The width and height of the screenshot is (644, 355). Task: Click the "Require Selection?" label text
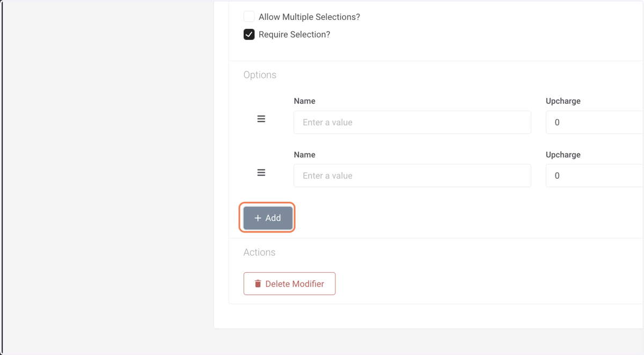294,34
